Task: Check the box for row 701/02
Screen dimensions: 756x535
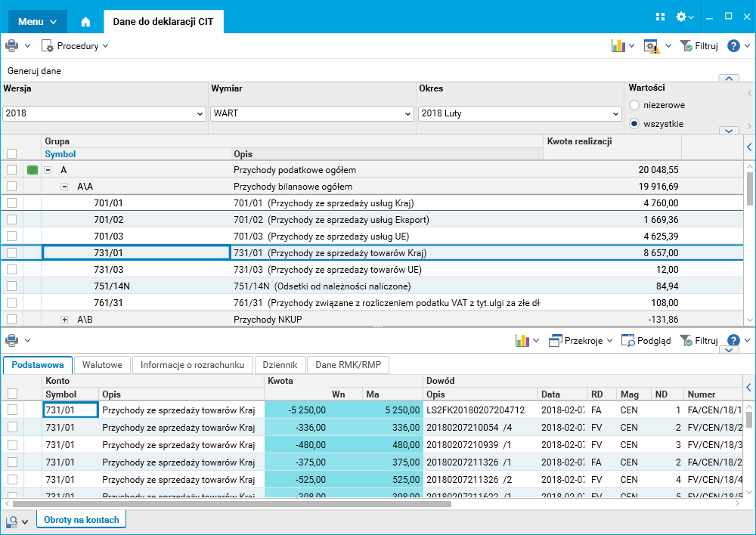Action: (11, 220)
